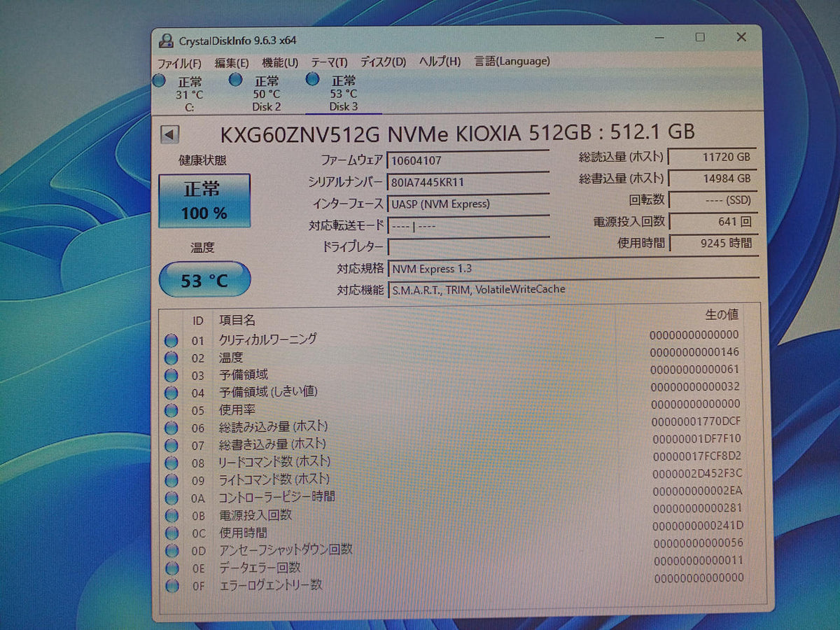Click status orb for ライトコマンド数 row
The image size is (840, 630).
point(171,481)
